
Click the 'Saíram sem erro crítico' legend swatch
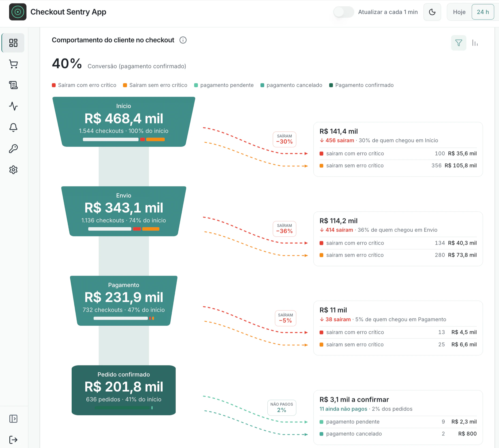pos(125,85)
